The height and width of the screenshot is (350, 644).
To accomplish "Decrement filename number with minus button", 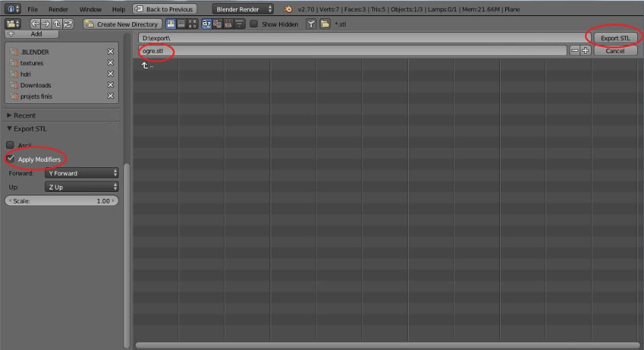I will point(575,50).
